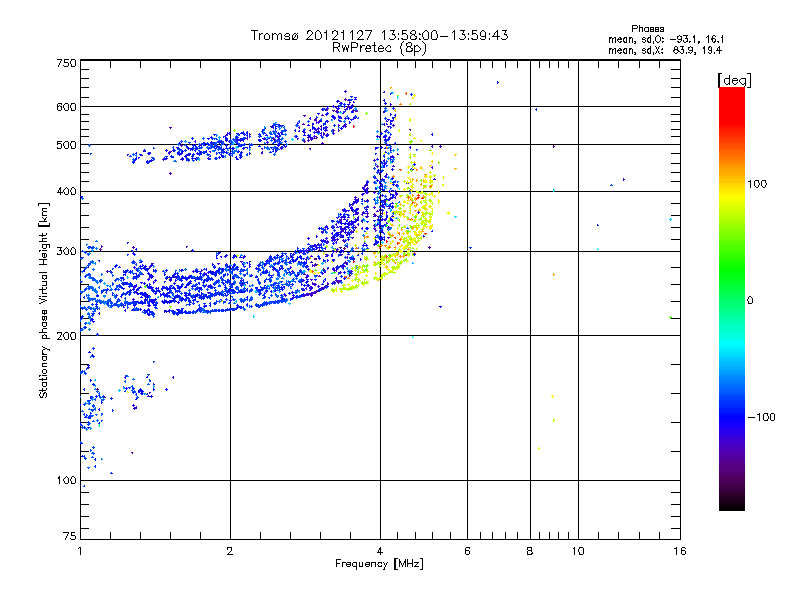Click the y-axis tick label '600'
Screen dimensions: 800x600
click(66, 107)
